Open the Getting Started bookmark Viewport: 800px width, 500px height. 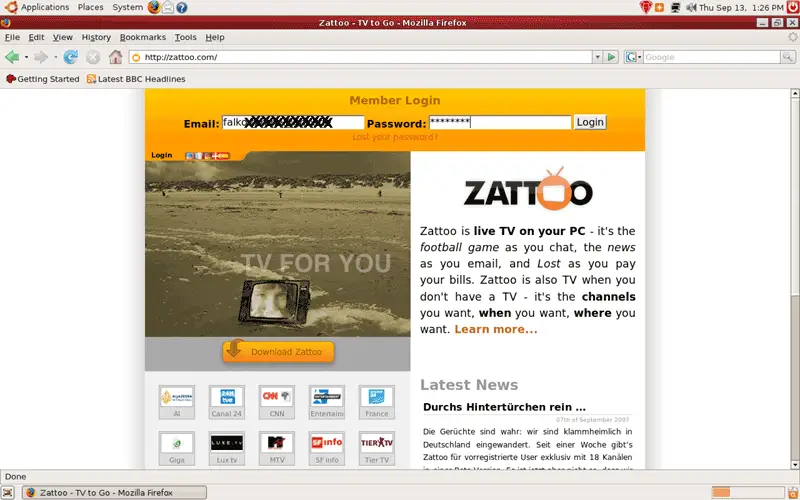[42, 79]
